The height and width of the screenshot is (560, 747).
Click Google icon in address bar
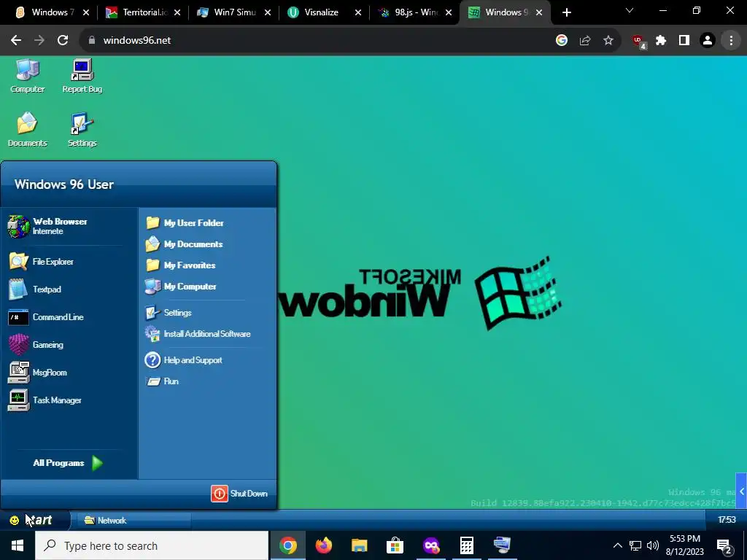[x=562, y=41]
